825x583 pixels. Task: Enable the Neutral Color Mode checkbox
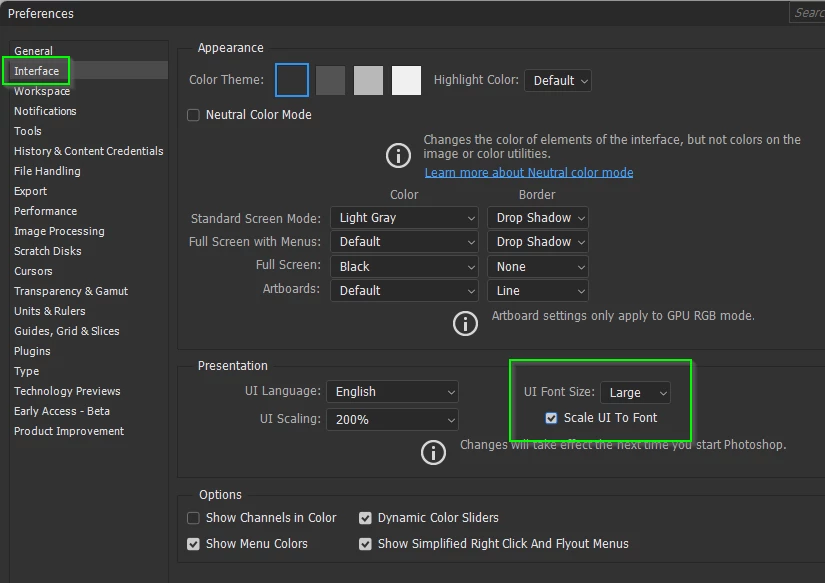[194, 115]
